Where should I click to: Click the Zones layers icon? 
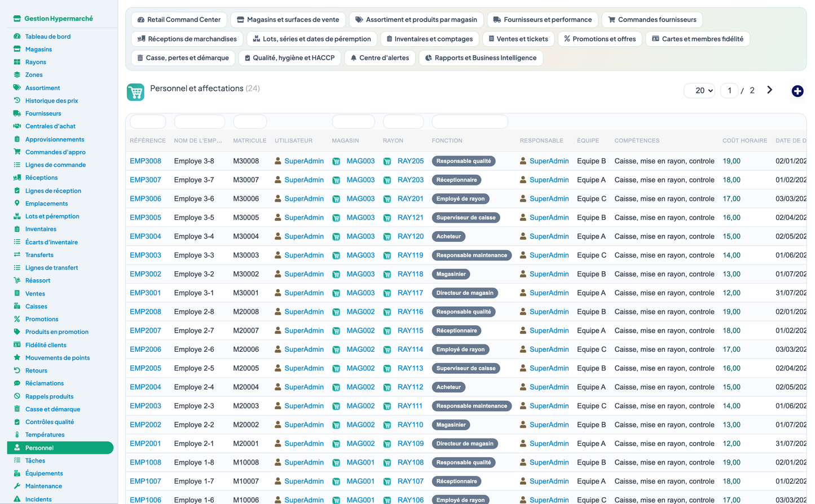coord(17,74)
